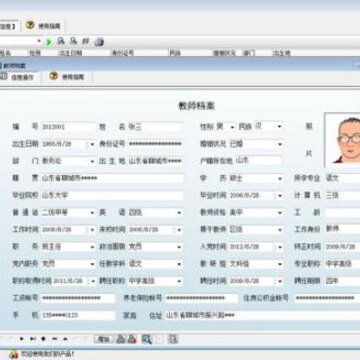Open the 职称取得时间 date dropdown
The width and height of the screenshot is (360, 360).
pos(92,282)
